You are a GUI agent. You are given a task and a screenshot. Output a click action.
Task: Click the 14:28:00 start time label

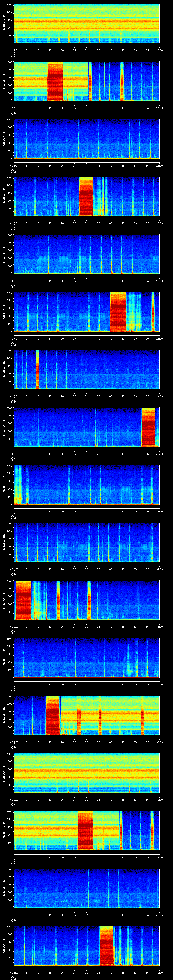coord(14,396)
